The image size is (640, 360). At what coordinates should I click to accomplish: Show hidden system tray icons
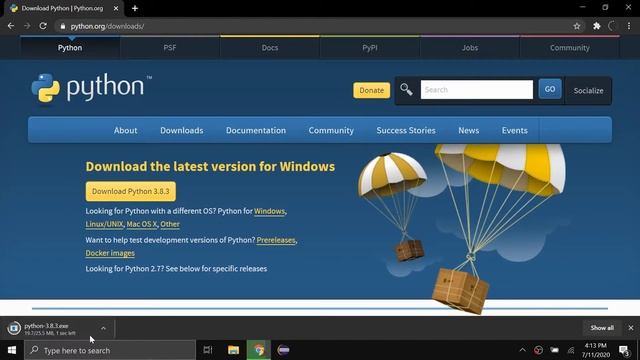(x=522, y=350)
